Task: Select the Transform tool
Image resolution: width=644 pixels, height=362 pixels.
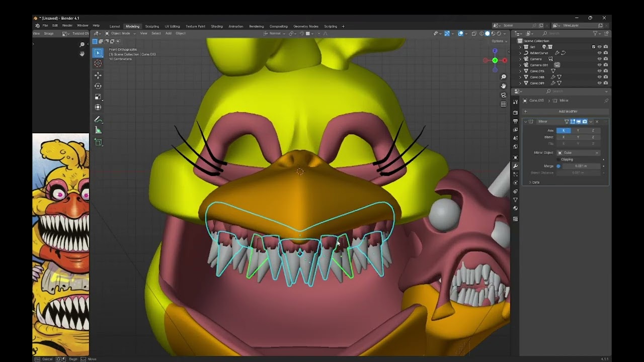Action: (98, 107)
